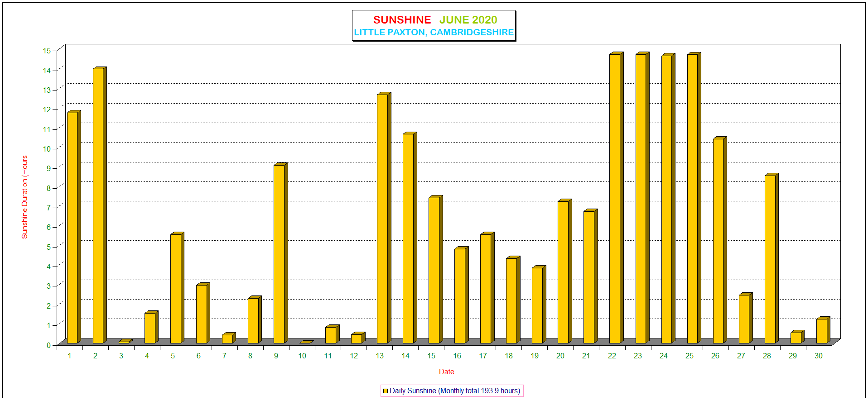868x400 pixels.
Task: Click the bar for date 6
Action: coord(203,313)
